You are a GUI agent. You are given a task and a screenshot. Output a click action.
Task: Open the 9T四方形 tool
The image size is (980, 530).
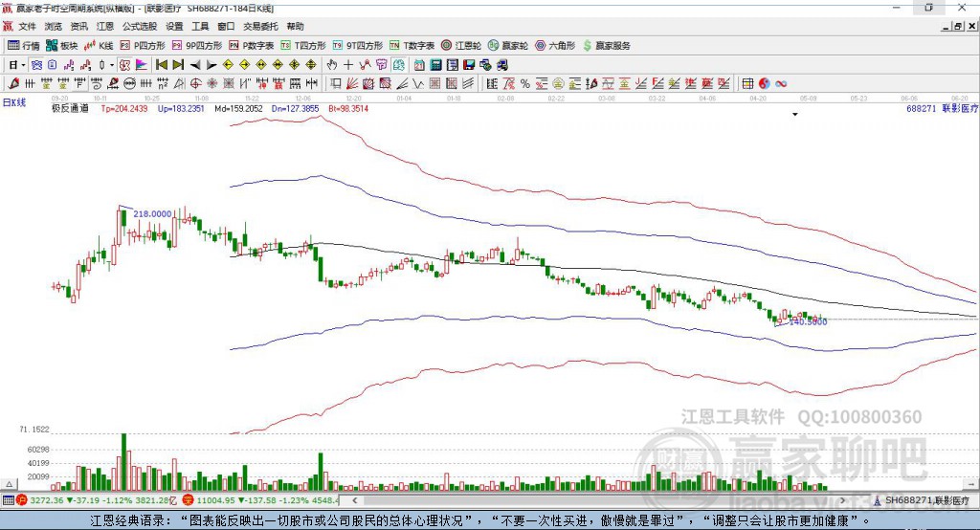tap(358, 46)
